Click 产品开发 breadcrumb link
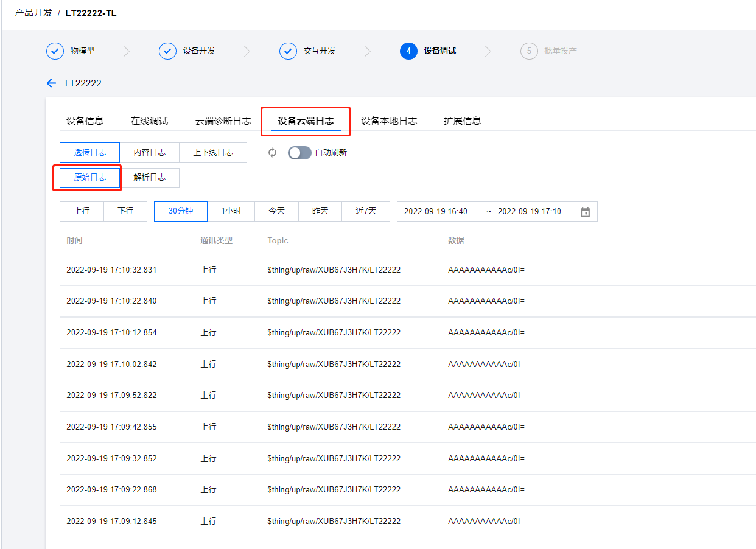This screenshot has width=756, height=549. pos(33,13)
